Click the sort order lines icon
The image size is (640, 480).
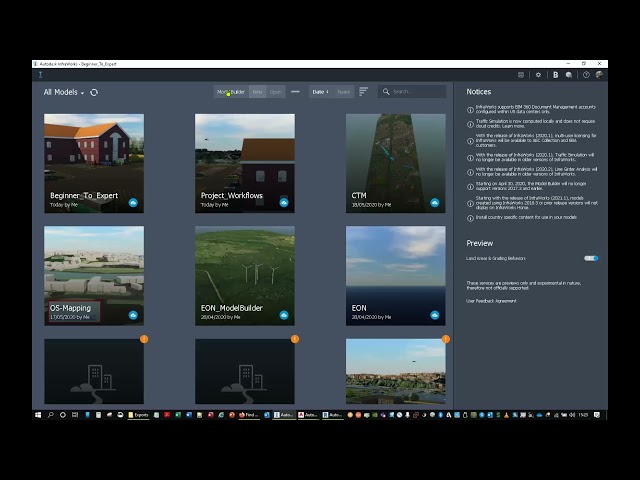pyautogui.click(x=363, y=92)
